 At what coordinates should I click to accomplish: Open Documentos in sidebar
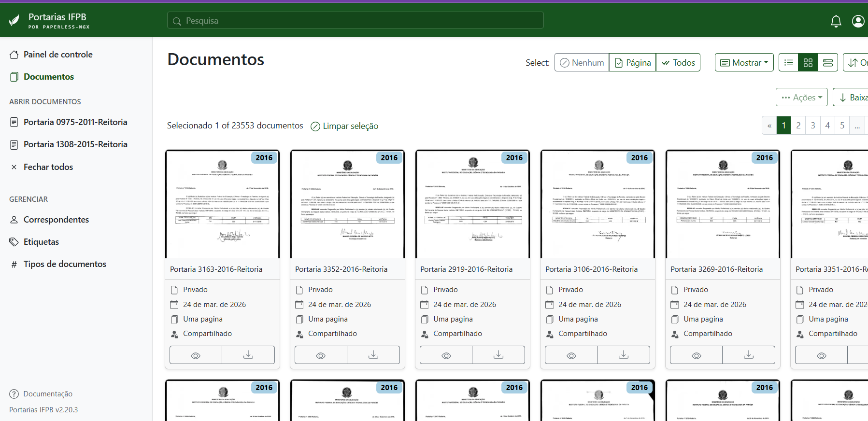49,77
